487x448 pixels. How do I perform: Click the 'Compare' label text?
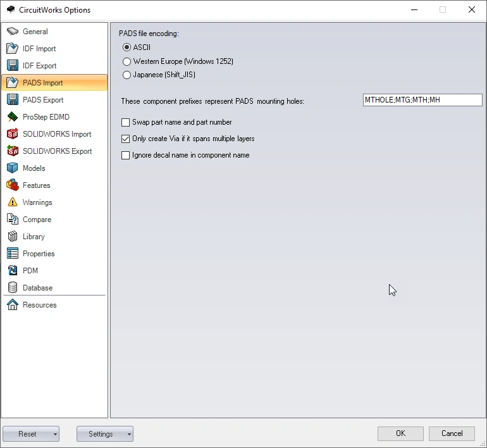click(x=37, y=220)
